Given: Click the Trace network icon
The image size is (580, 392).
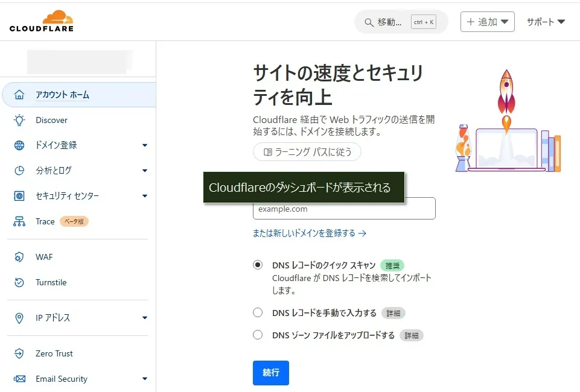Looking at the screenshot, I should point(19,221).
